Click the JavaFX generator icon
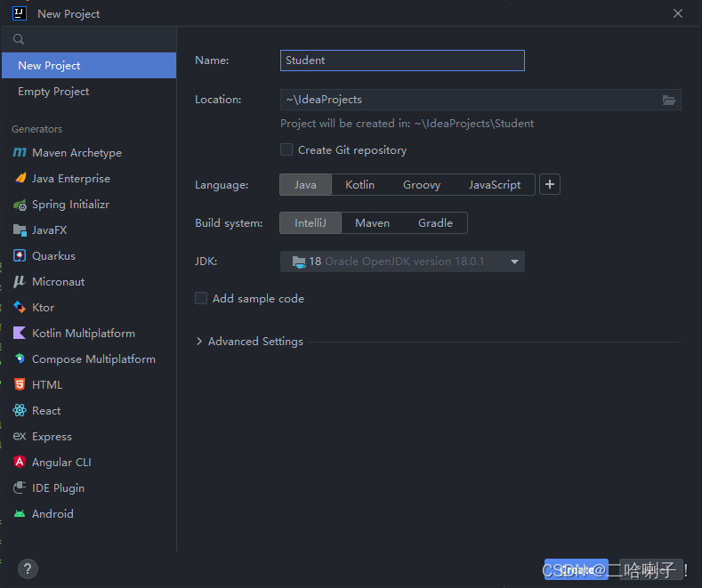 click(x=20, y=230)
